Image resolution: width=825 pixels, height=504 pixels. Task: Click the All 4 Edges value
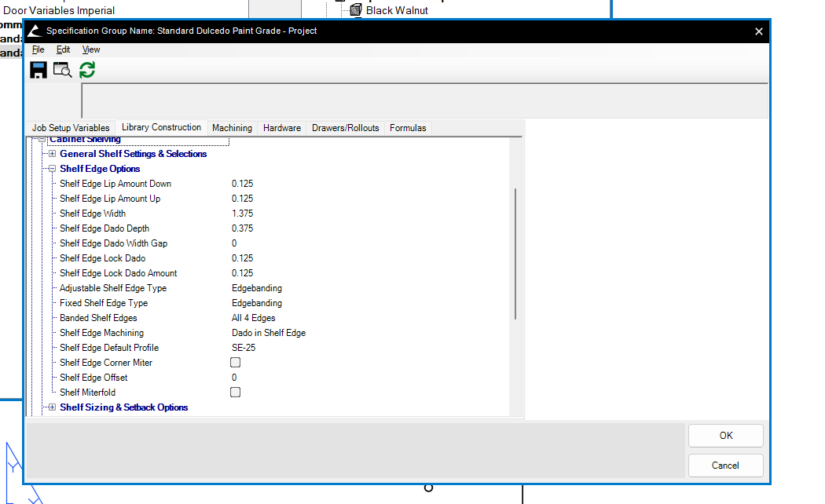253,318
